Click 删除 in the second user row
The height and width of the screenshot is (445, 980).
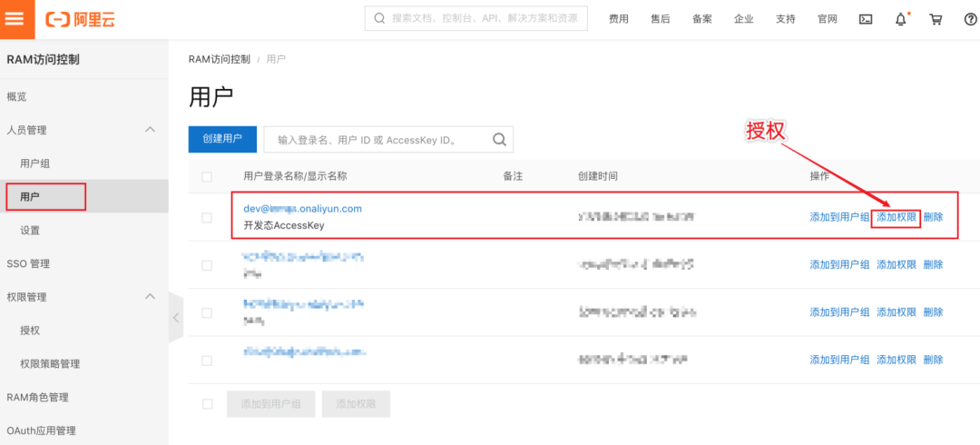point(933,265)
